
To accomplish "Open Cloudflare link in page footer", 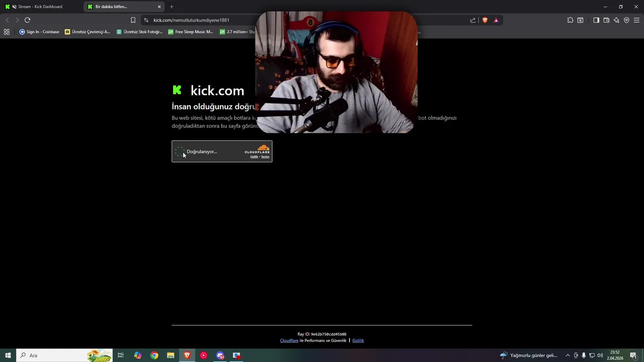I will click(x=289, y=340).
